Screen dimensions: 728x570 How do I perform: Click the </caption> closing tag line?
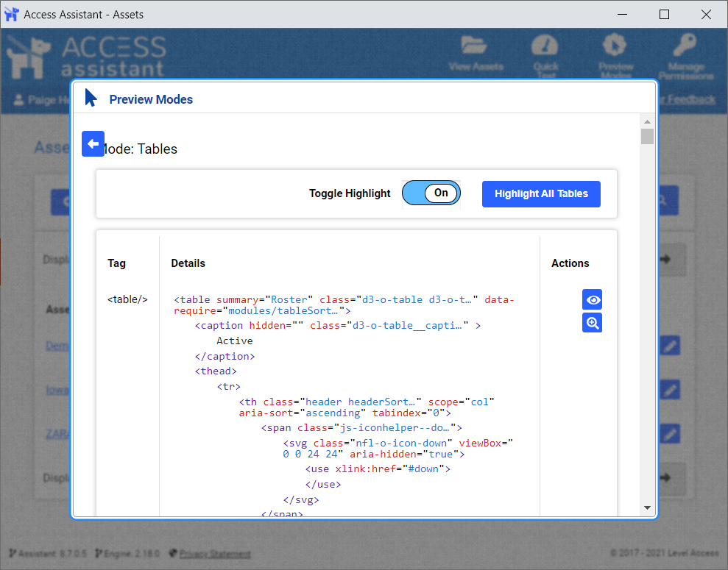(x=225, y=356)
